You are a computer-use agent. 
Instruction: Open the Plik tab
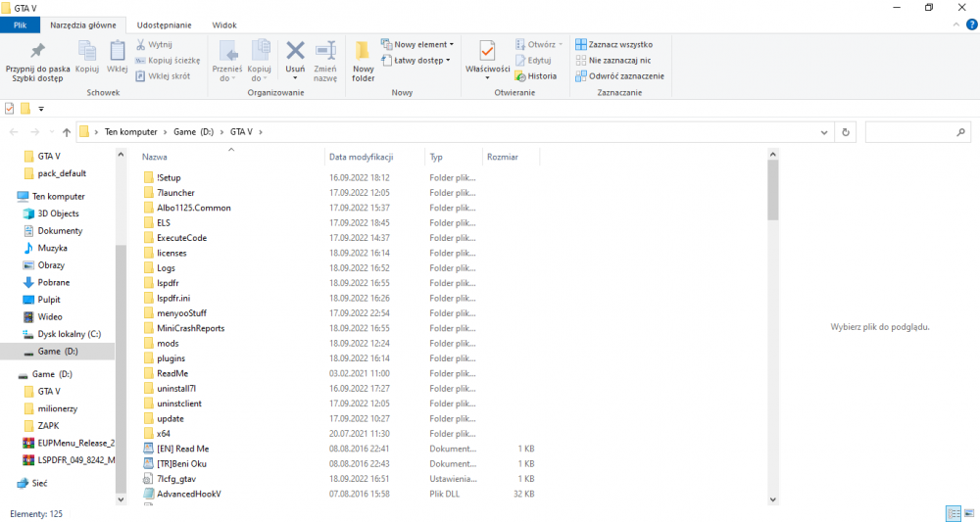pyautogui.click(x=20, y=25)
